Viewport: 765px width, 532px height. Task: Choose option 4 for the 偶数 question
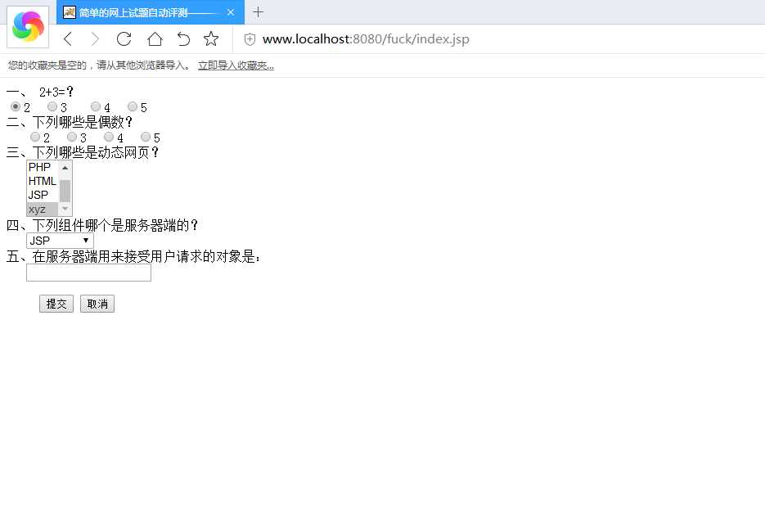click(x=109, y=137)
